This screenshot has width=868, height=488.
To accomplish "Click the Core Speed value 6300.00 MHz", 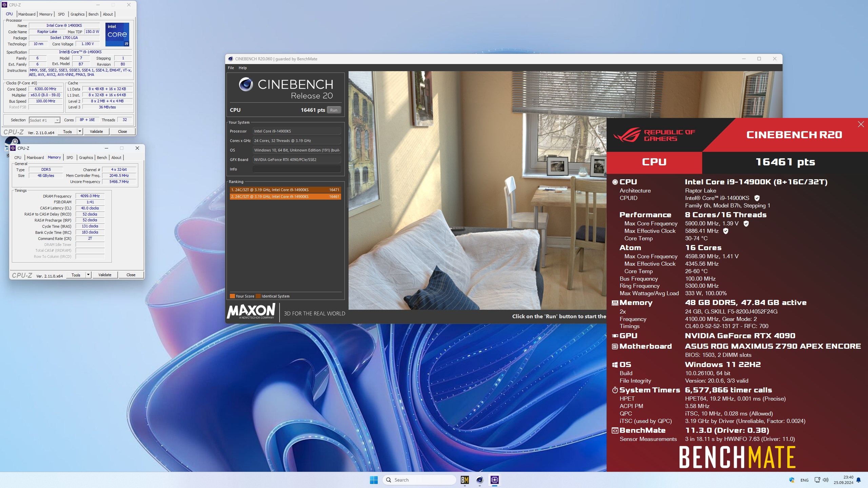I will (x=45, y=89).
